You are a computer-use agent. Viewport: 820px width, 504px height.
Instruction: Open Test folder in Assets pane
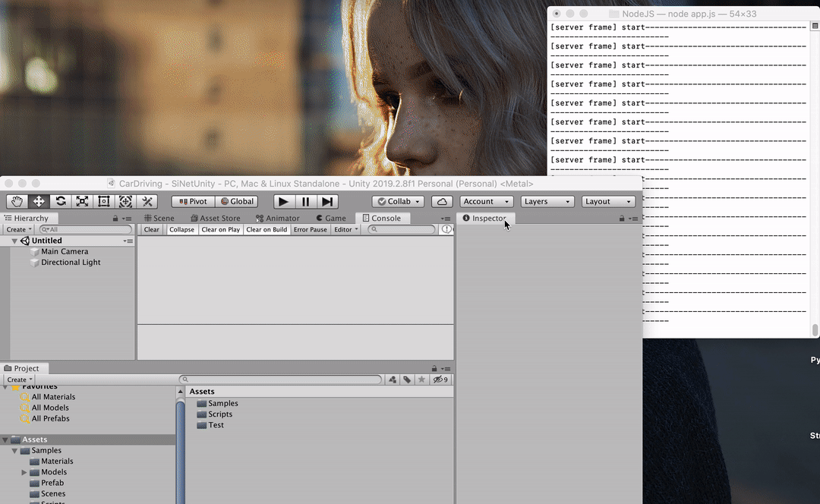click(216, 425)
